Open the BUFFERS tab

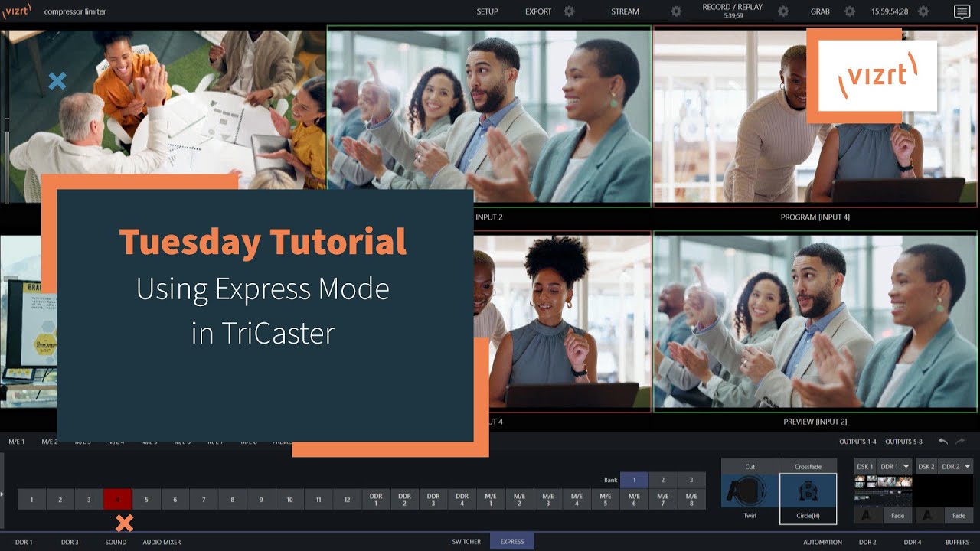coord(957,542)
